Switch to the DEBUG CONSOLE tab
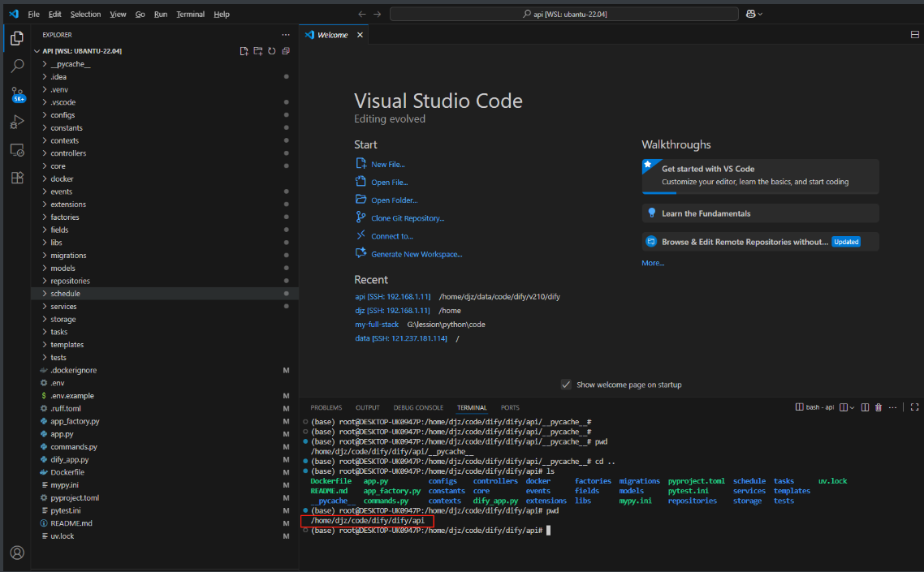 coord(418,407)
